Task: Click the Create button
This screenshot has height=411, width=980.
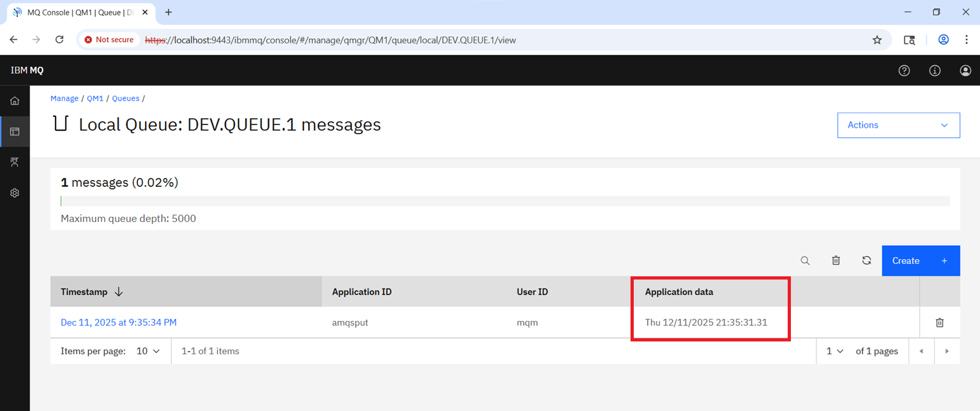Action: [921, 260]
